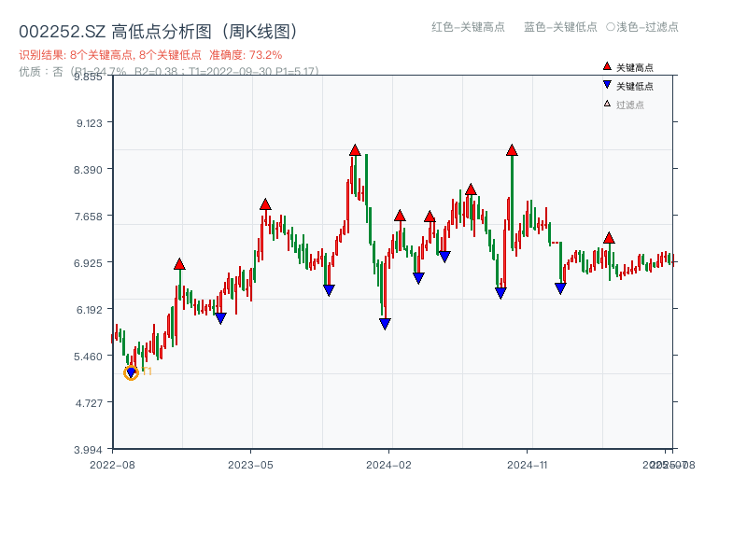747x560 pixels.
Task: Select the orange-circled T1 low marker
Action: (x=131, y=372)
